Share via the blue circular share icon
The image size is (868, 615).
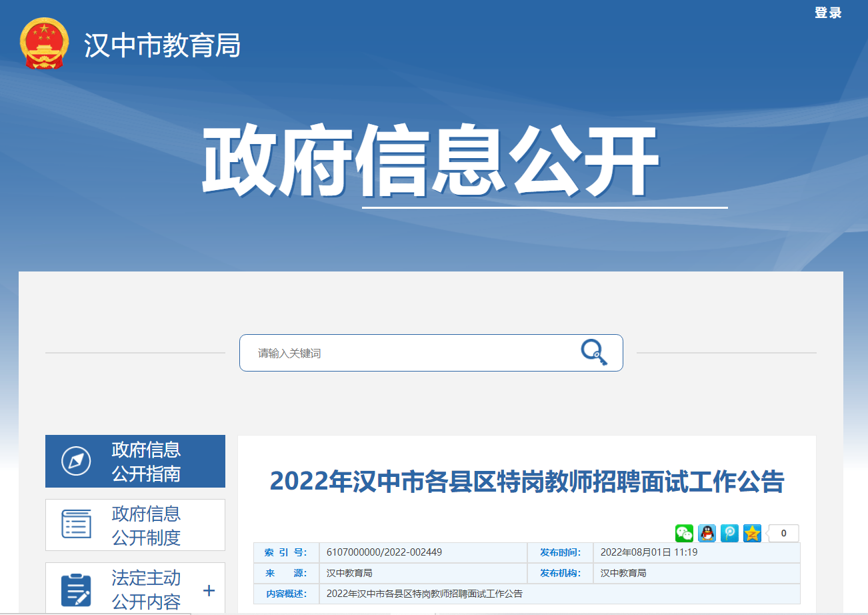click(730, 533)
